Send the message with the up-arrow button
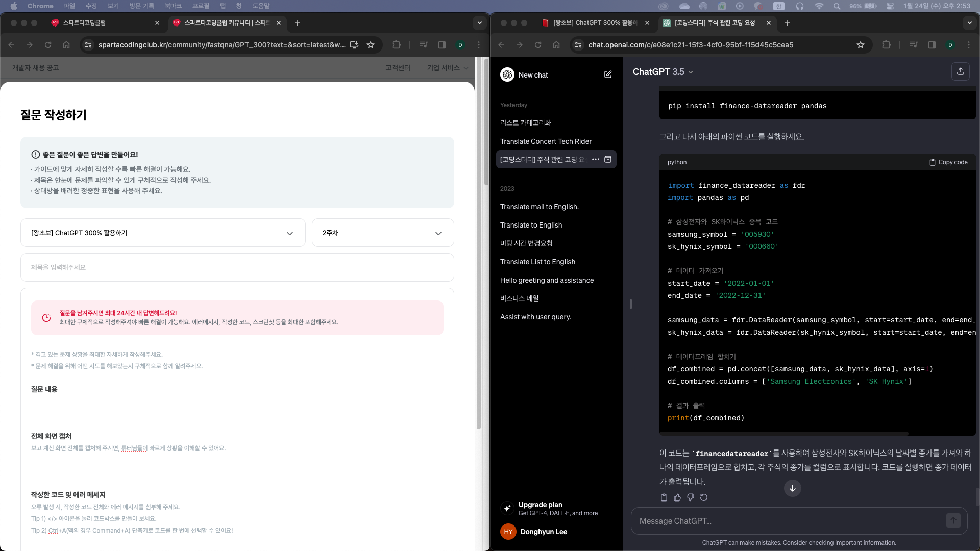 pos(953,520)
